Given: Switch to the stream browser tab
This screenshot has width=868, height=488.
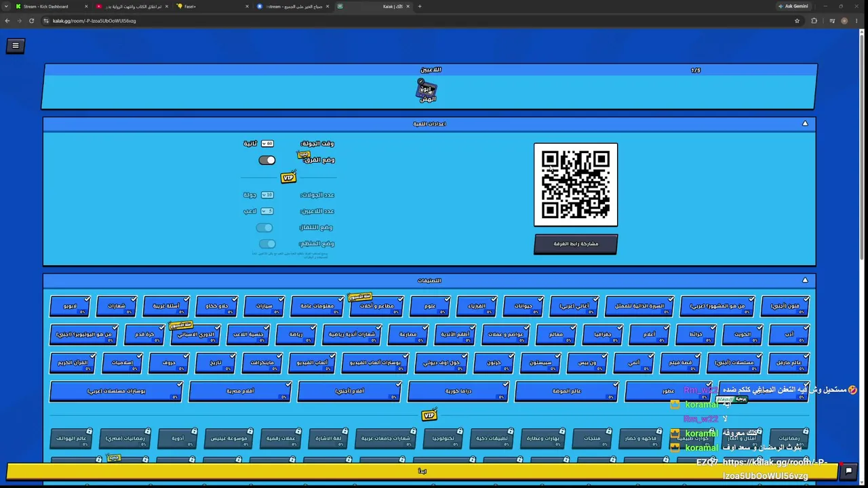Looking at the screenshot, I should tap(293, 7).
